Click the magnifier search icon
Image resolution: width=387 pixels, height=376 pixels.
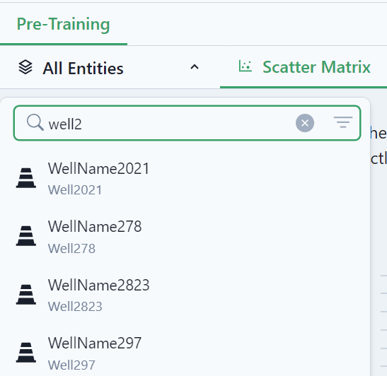[35, 122]
